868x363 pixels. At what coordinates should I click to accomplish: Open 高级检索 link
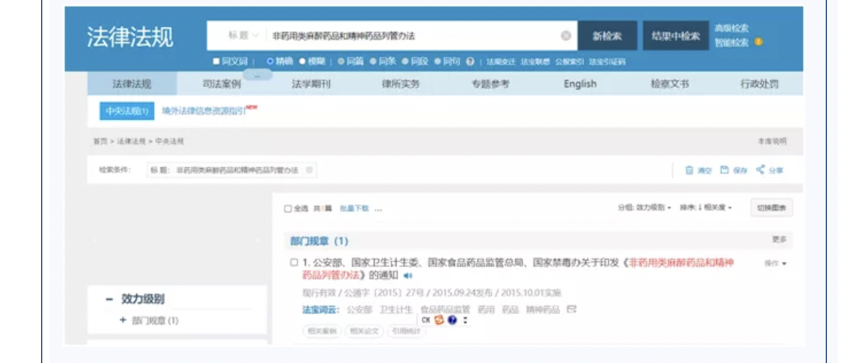coord(732,28)
